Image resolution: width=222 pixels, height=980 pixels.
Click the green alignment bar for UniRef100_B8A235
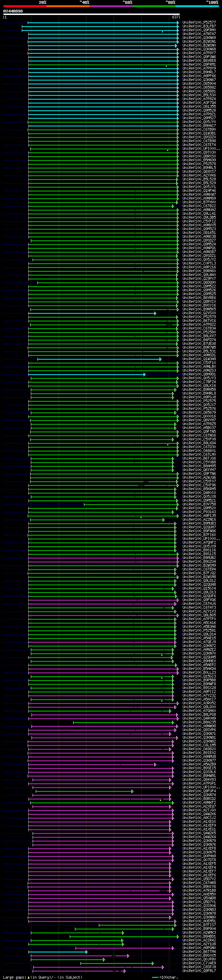[124, 722]
